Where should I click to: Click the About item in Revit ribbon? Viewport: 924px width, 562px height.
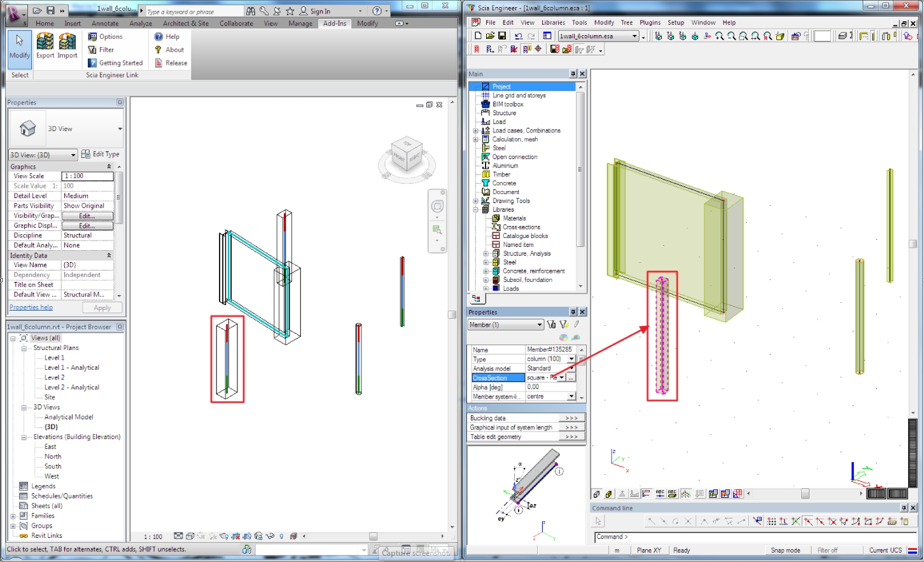[x=169, y=50]
